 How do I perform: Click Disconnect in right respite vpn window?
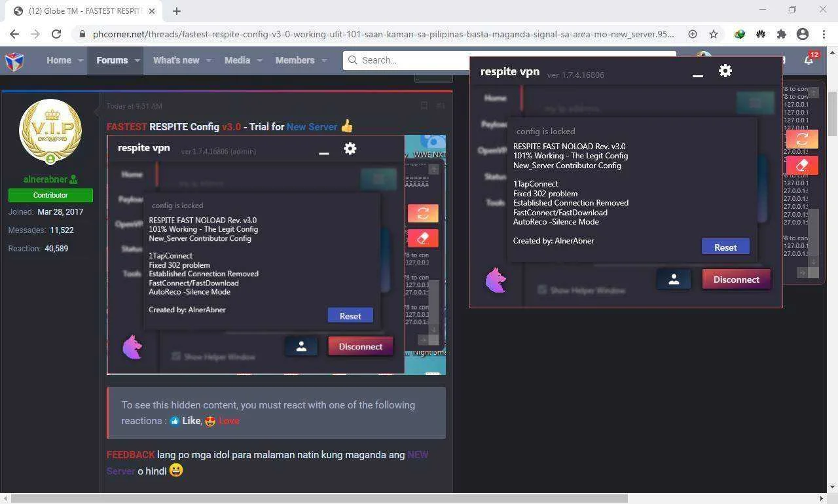[x=737, y=279]
